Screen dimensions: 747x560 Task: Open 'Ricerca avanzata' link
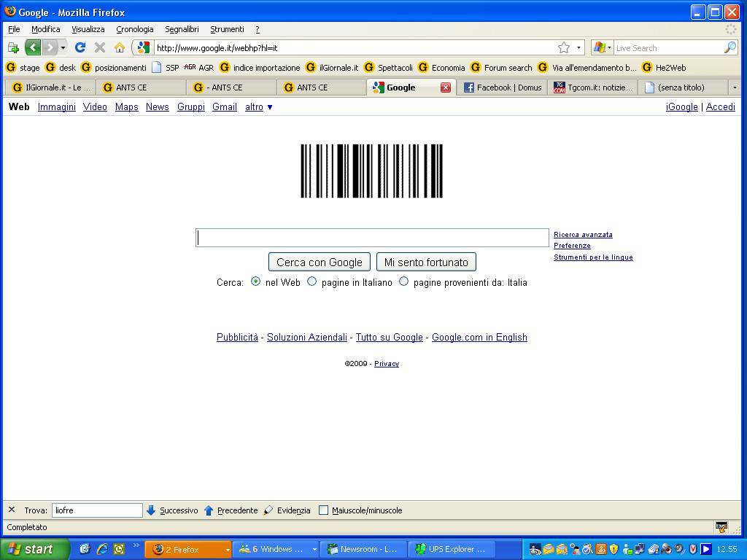[x=583, y=234]
